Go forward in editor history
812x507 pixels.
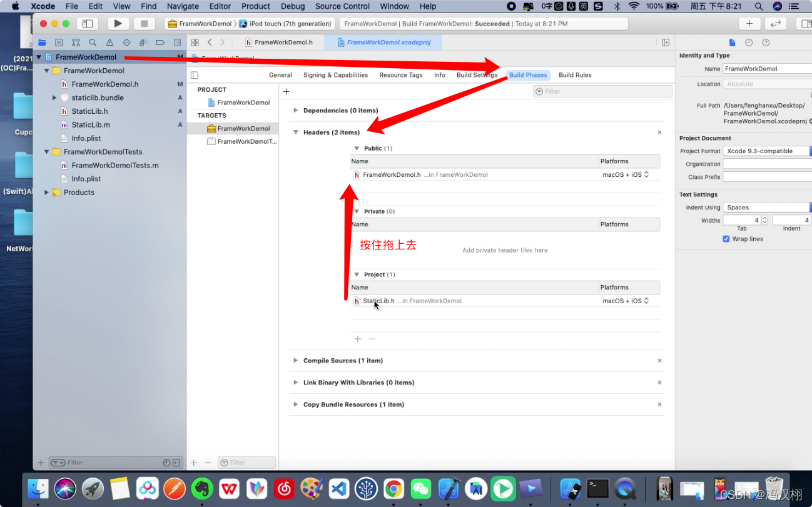(x=222, y=43)
